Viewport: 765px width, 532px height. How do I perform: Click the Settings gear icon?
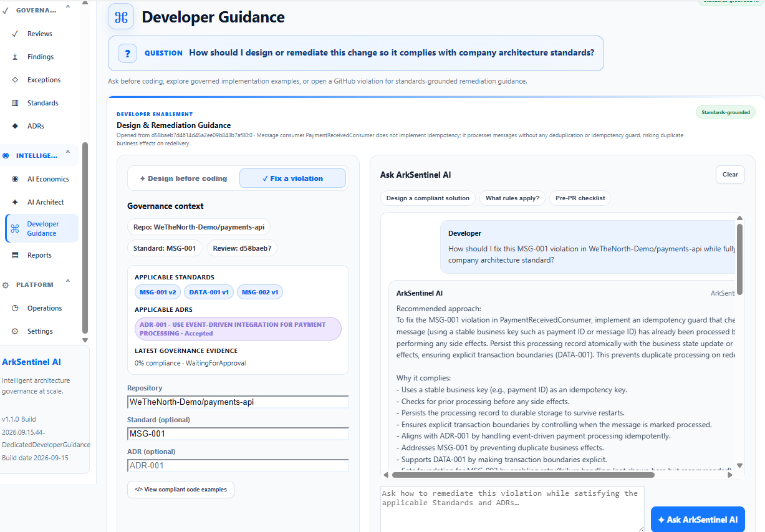click(x=15, y=331)
